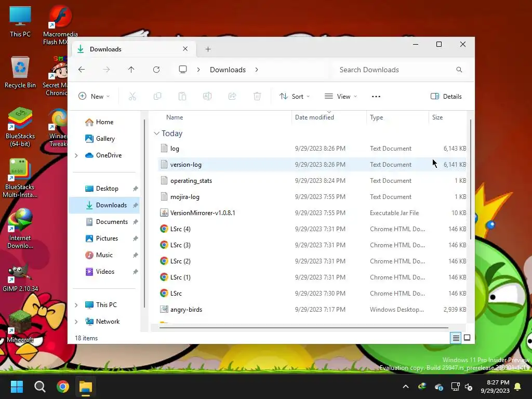Switch to details list view icon
The image size is (532, 399).
456,338
